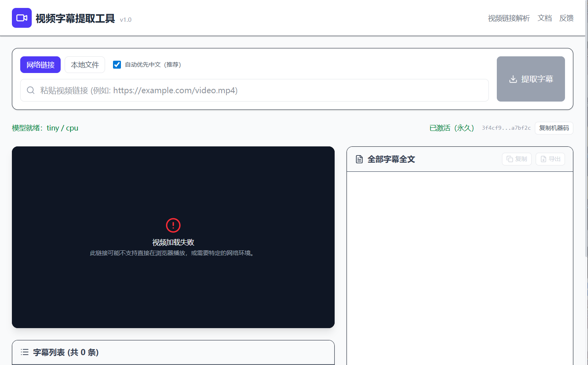Screen dimensions: 588x365
Task: Click the 已激活（永久）status text
Action: tap(452, 128)
